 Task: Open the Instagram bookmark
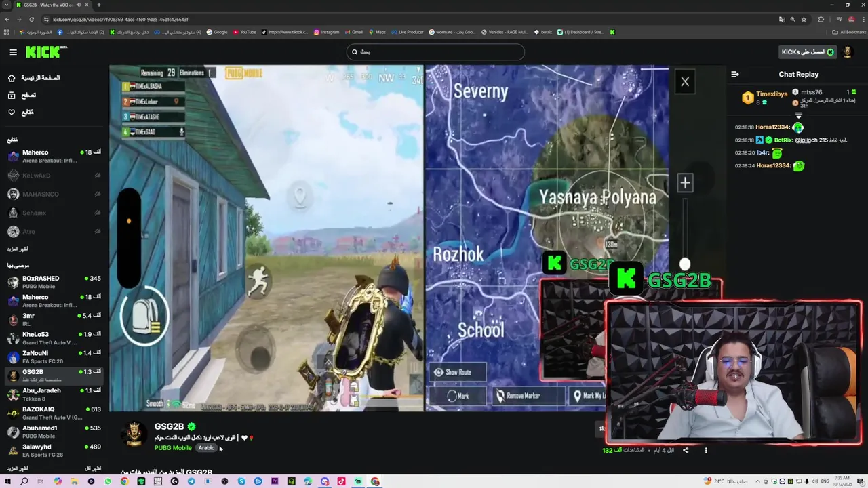(x=326, y=32)
